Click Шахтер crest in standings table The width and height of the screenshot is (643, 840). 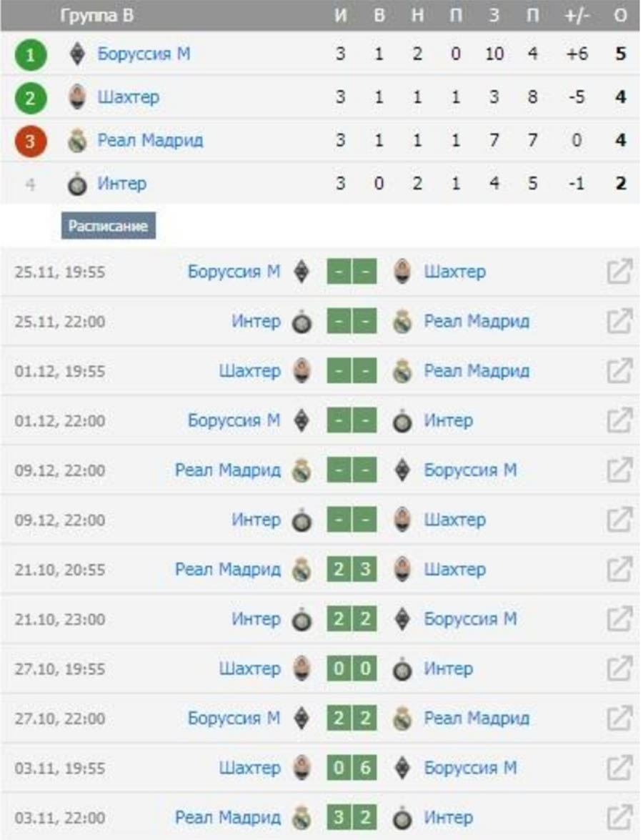[x=78, y=97]
